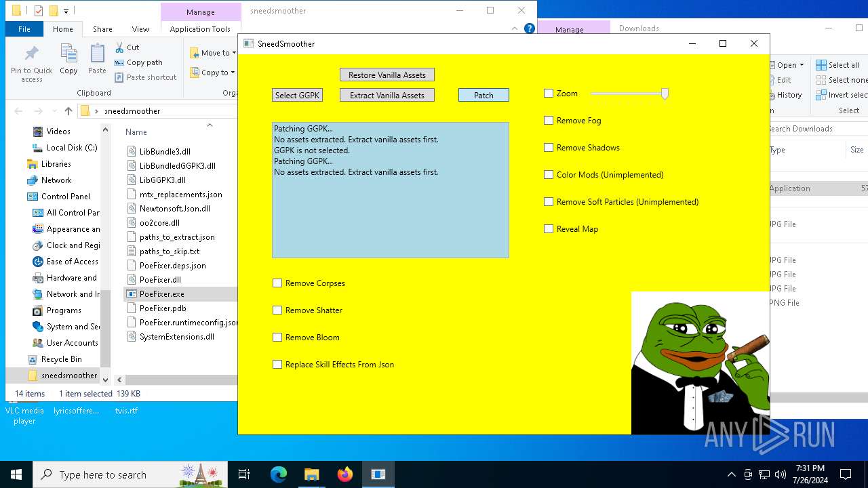868x488 pixels.
Task: Launch Firefox from taskbar
Action: coord(345,474)
